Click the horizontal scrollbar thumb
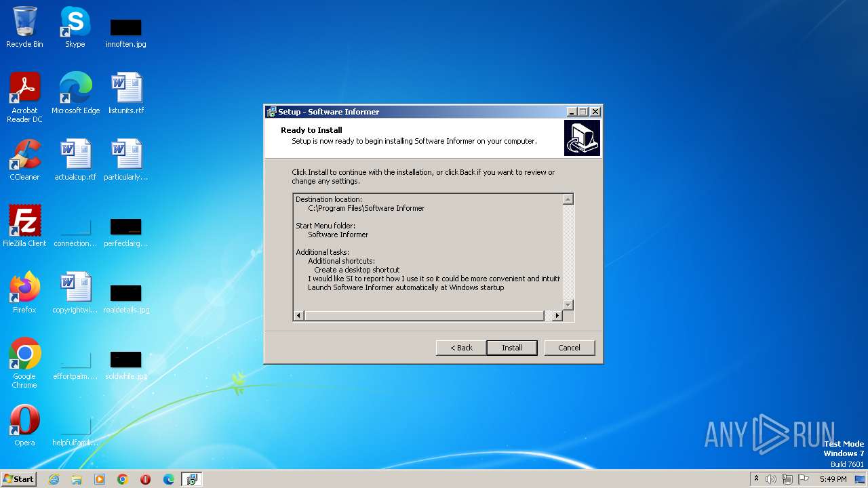This screenshot has height=488, width=868. point(424,316)
